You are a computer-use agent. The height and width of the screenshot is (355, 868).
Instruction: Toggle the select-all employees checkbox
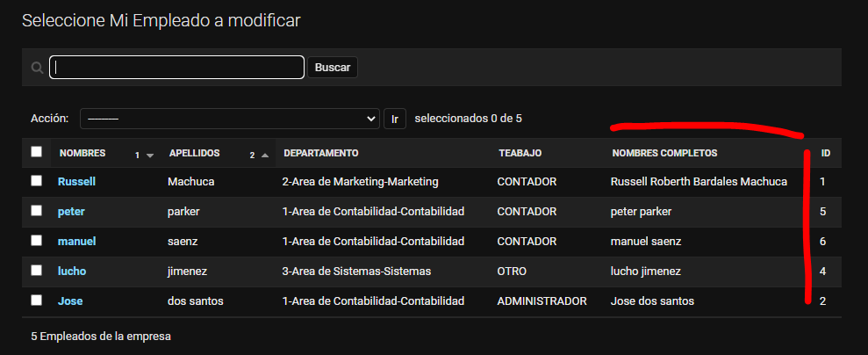click(x=36, y=152)
